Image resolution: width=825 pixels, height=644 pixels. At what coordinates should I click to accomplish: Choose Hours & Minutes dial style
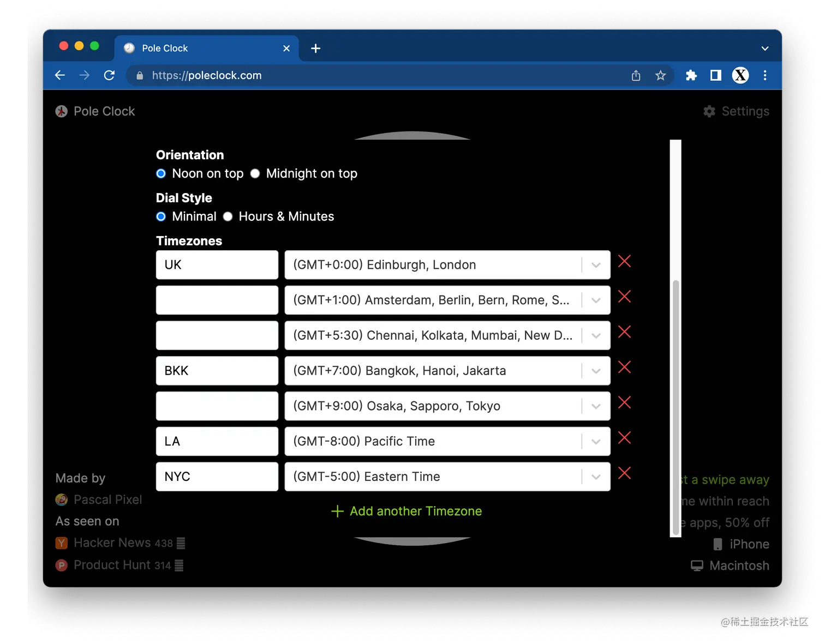tap(228, 216)
